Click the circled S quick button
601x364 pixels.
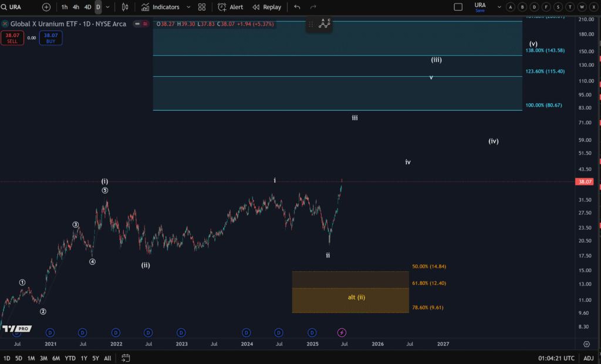558,7
